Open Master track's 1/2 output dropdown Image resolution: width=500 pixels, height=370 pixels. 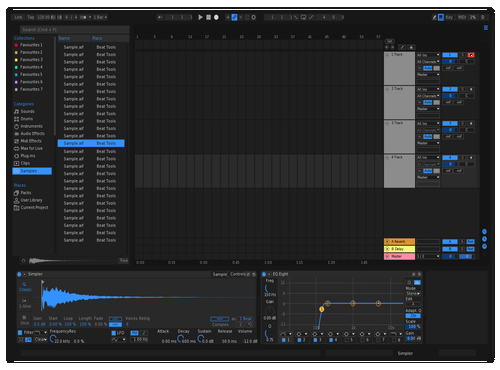pos(428,256)
